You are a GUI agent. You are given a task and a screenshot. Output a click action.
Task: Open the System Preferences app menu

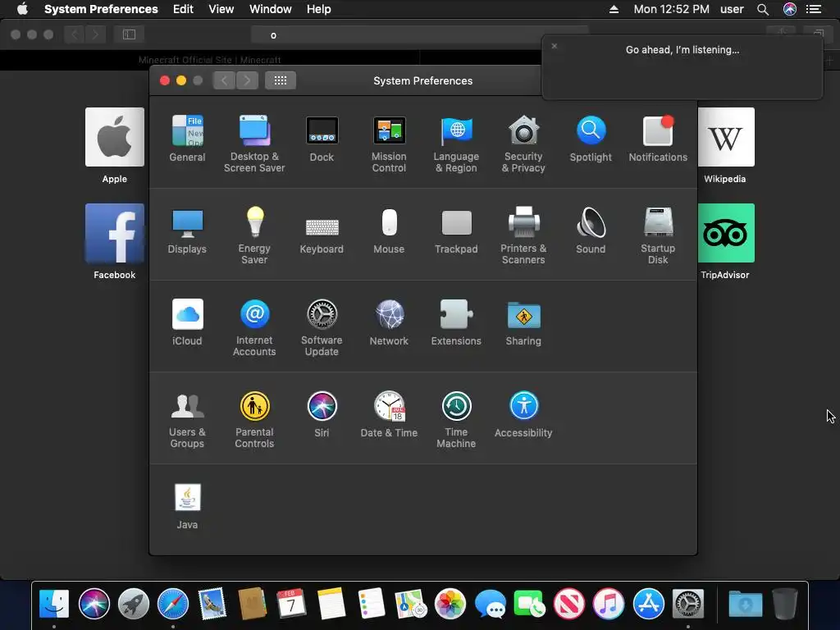(x=101, y=9)
